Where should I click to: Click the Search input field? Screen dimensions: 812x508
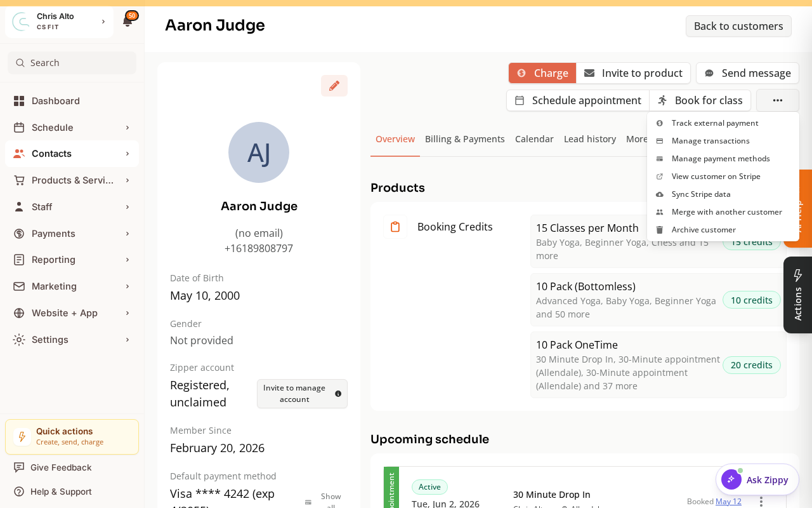tap(72, 63)
